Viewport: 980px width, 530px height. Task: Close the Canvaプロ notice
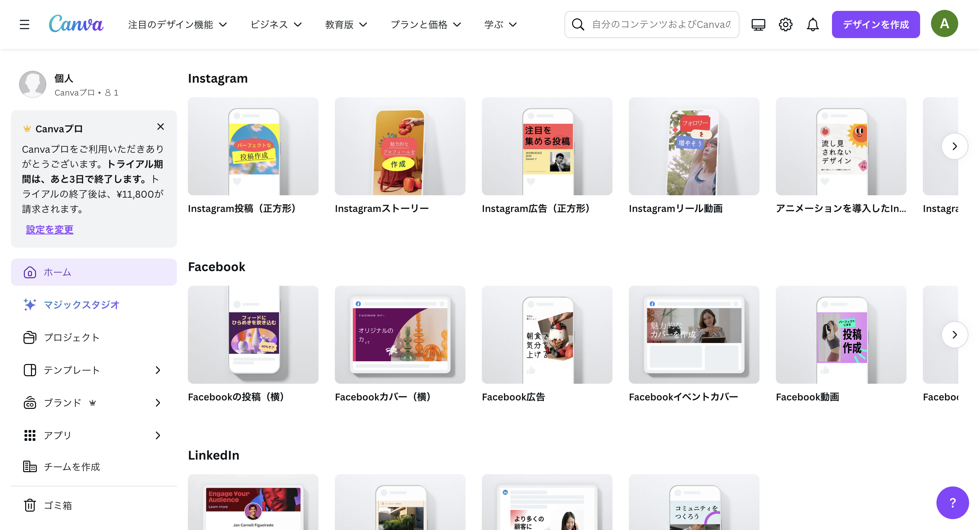[161, 127]
